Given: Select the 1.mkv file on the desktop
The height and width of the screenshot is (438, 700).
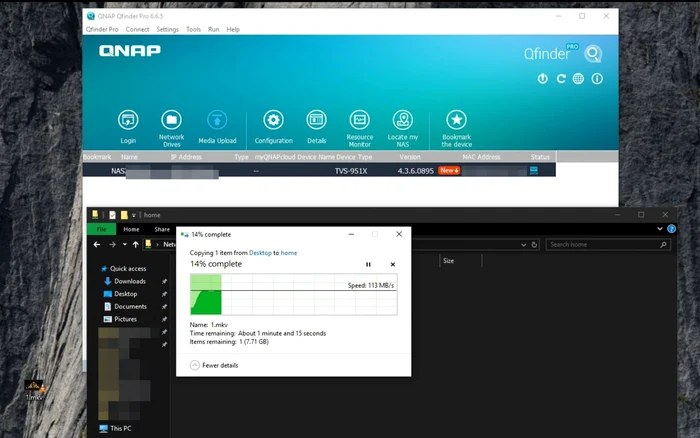Looking at the screenshot, I should click(34, 390).
